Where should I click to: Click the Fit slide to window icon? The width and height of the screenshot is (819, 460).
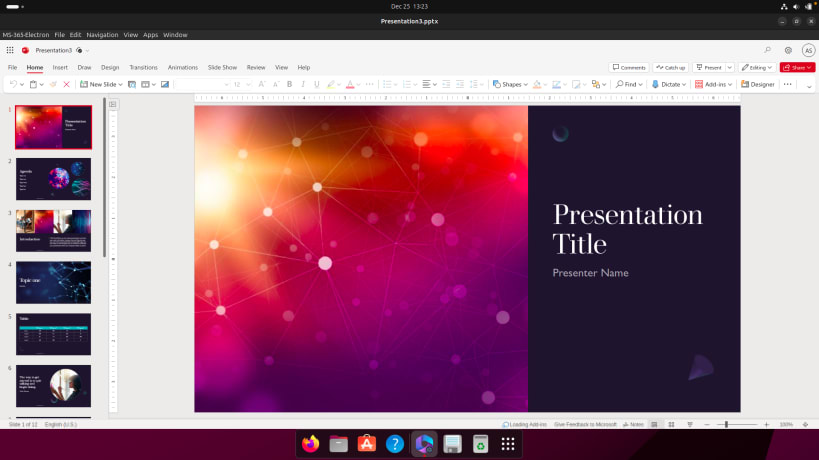point(805,424)
